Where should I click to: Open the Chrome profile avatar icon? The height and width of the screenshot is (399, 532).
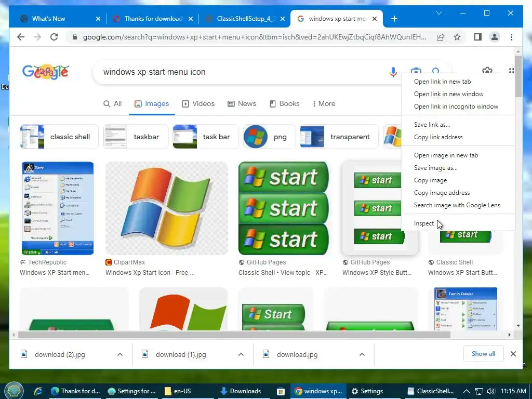[x=495, y=37]
